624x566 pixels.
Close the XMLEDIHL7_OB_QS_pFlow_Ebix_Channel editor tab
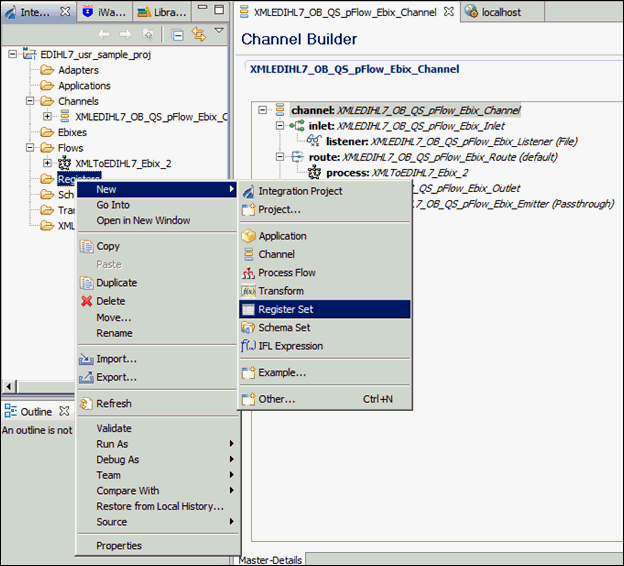(x=449, y=12)
